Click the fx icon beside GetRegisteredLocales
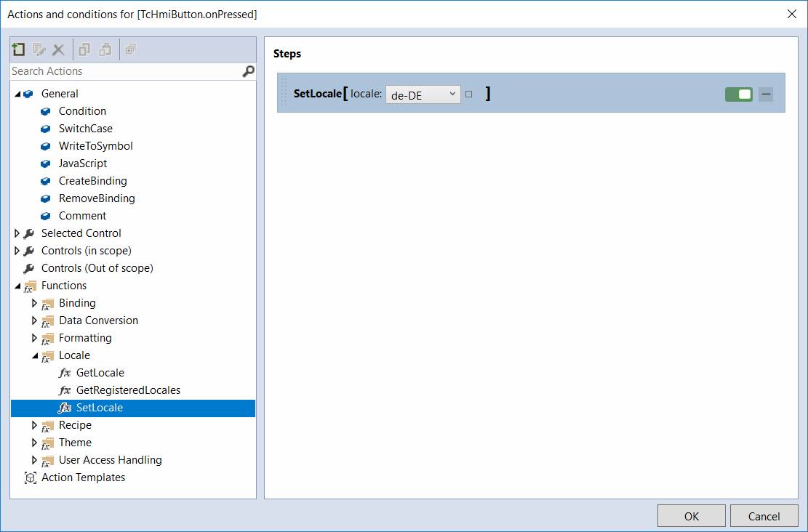The image size is (808, 532). click(65, 390)
